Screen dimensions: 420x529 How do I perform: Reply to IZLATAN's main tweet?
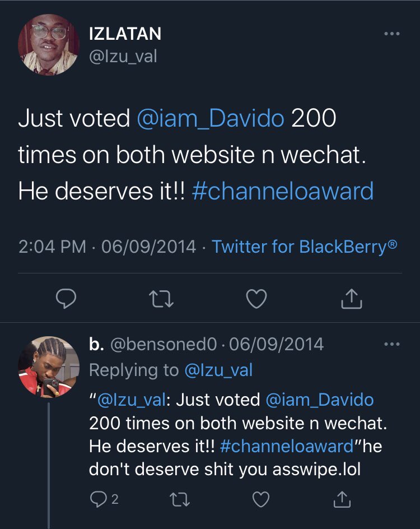pos(67,300)
